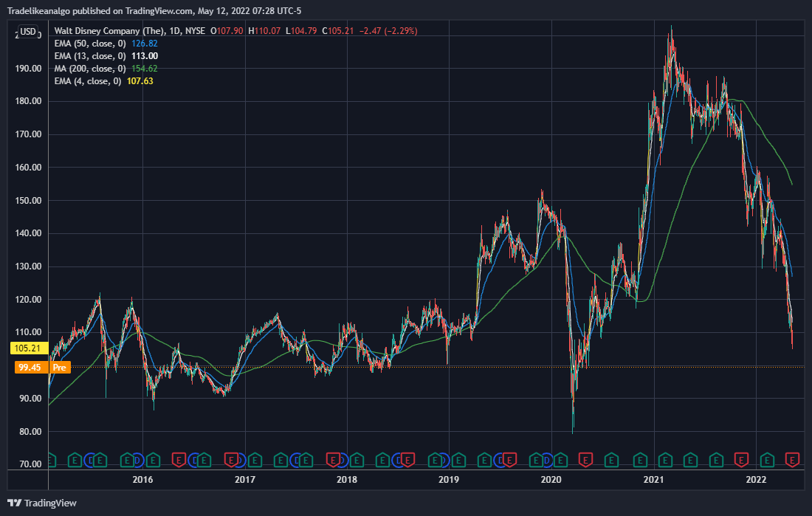Click the green earnings marker in early 2022
Viewport: 812px width, 516px height.
pyautogui.click(x=767, y=460)
